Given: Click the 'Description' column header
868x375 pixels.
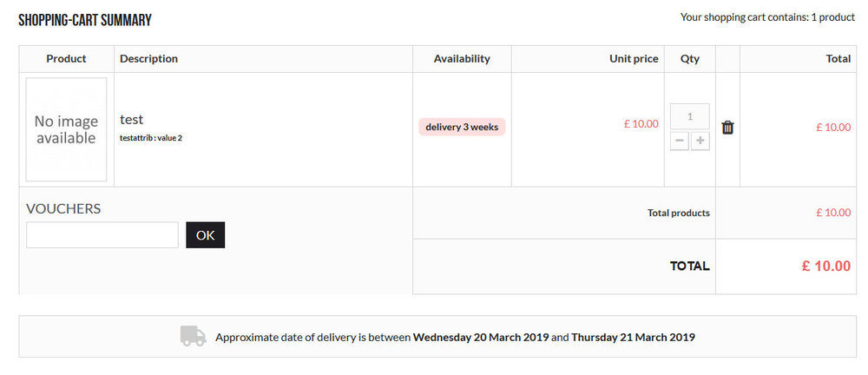Looking at the screenshot, I should pos(149,59).
